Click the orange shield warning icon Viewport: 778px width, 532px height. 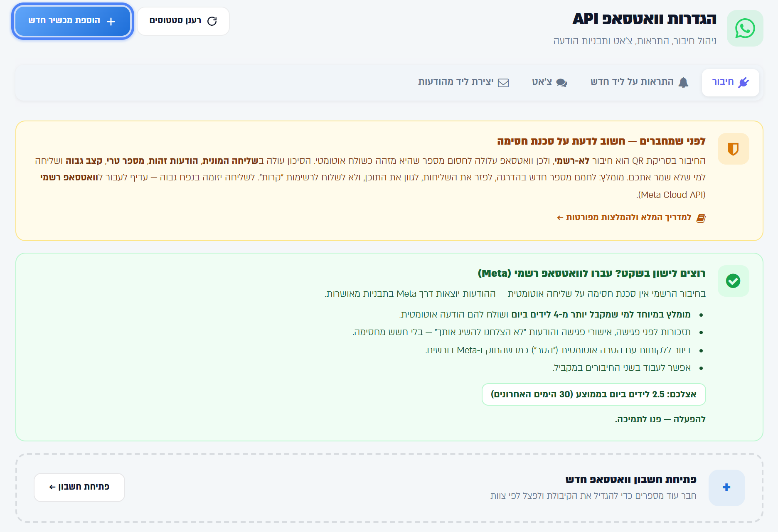(x=733, y=149)
